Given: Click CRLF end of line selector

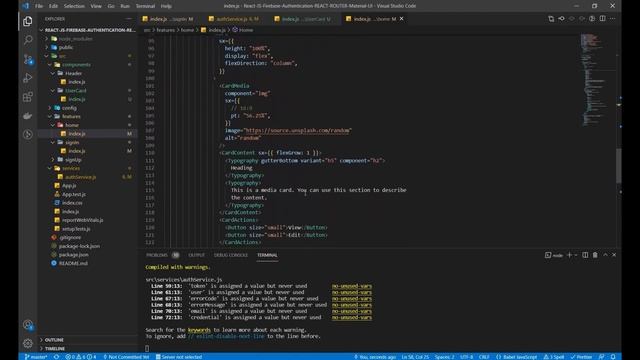Looking at the screenshot, I should [x=484, y=357].
